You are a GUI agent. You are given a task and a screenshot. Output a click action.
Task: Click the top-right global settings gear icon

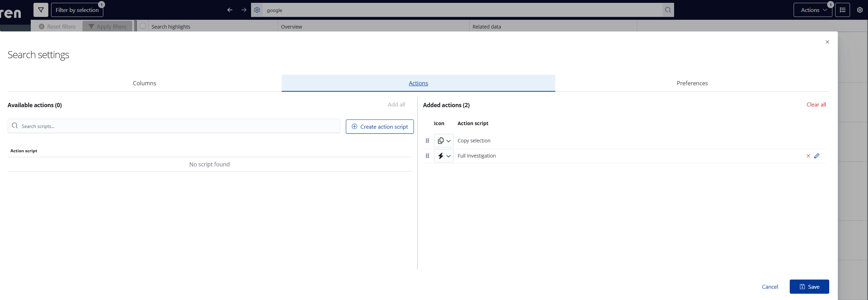tap(860, 10)
